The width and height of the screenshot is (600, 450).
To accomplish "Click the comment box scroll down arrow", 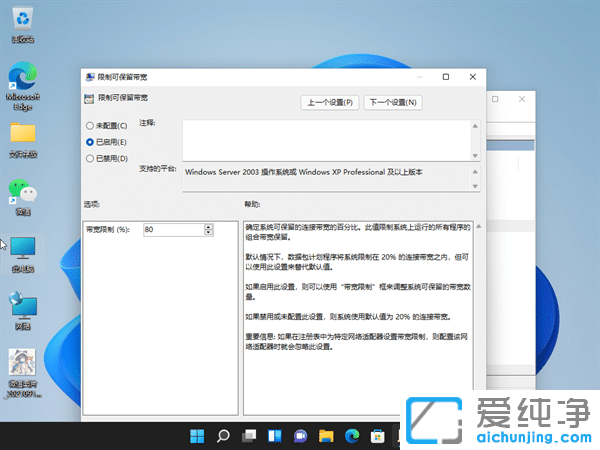I will 475,156.
